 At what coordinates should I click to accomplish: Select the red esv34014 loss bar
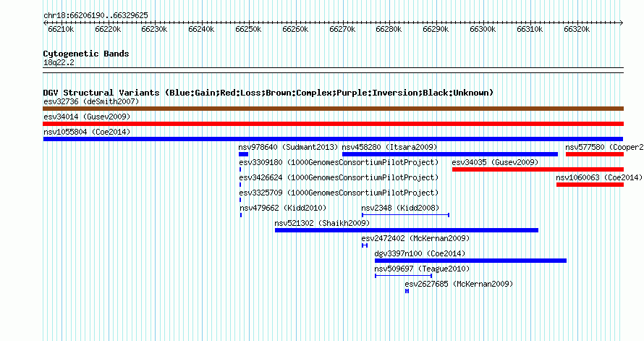pos(333,124)
